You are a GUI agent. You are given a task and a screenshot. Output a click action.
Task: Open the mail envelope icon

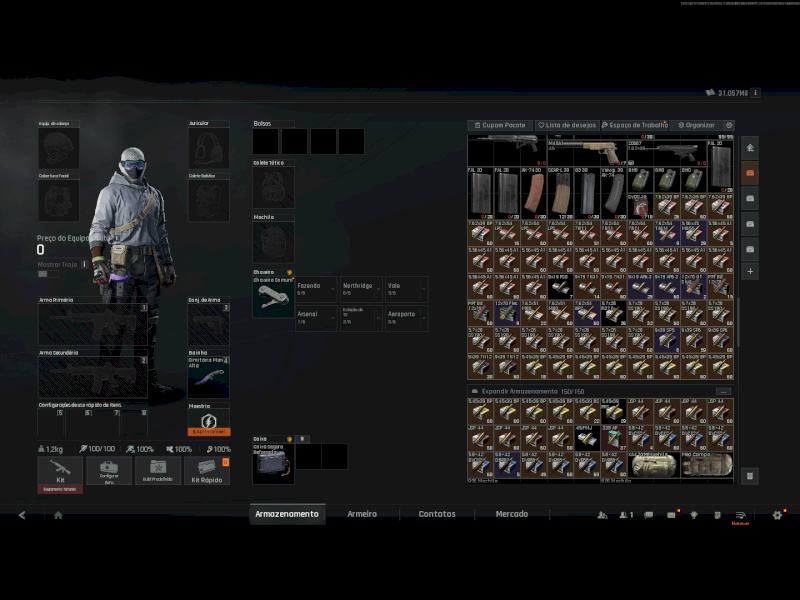(x=671, y=515)
